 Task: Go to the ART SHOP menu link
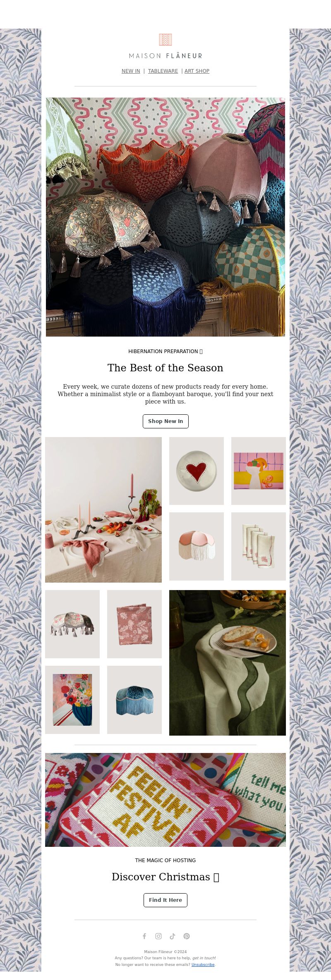pyautogui.click(x=197, y=71)
